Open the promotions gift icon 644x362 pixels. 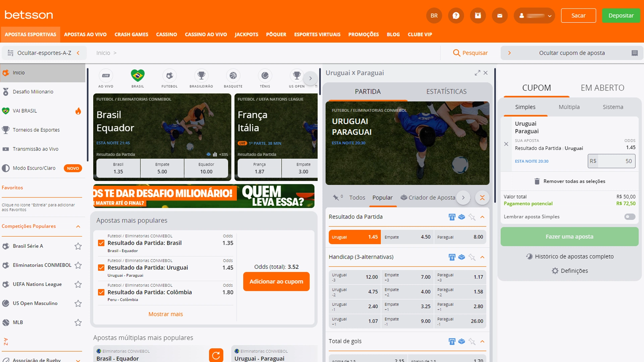pyautogui.click(x=478, y=15)
